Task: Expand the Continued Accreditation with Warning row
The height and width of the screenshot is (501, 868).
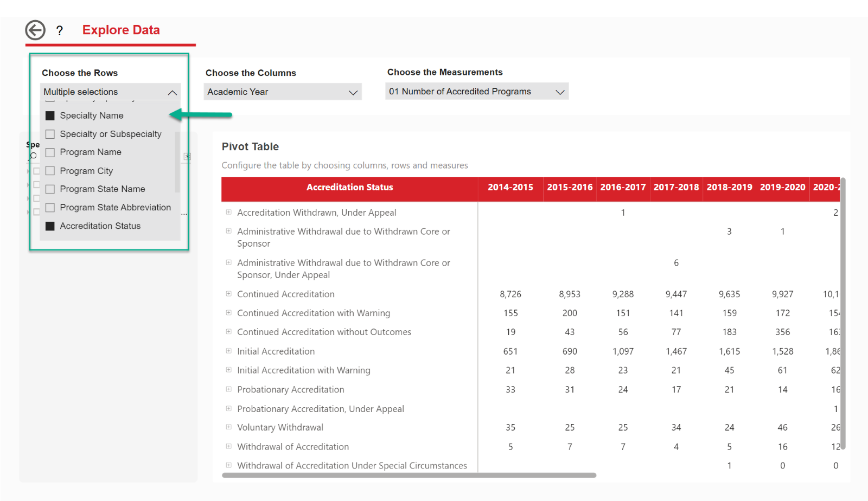Action: tap(228, 312)
